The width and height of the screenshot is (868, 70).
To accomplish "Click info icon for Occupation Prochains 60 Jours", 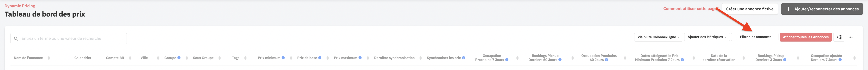I will tap(607, 60).
